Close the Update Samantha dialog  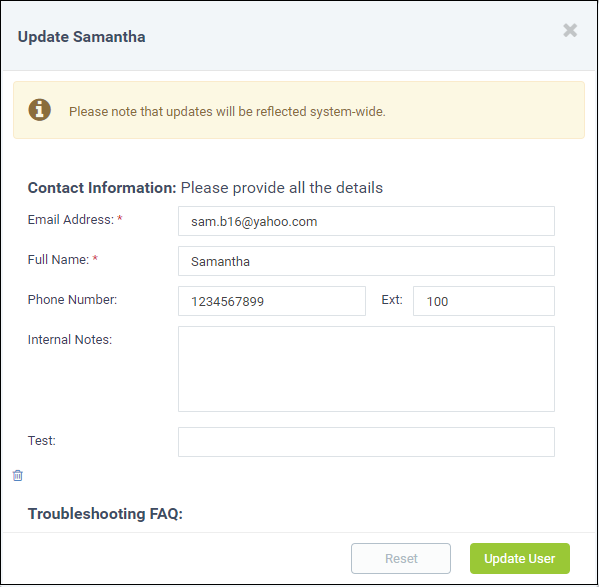tap(570, 30)
